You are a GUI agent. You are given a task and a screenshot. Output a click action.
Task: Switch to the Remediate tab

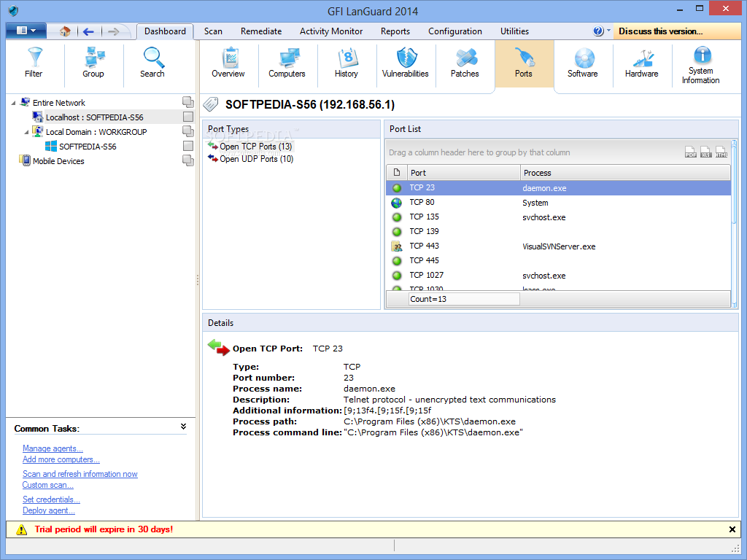point(261,31)
